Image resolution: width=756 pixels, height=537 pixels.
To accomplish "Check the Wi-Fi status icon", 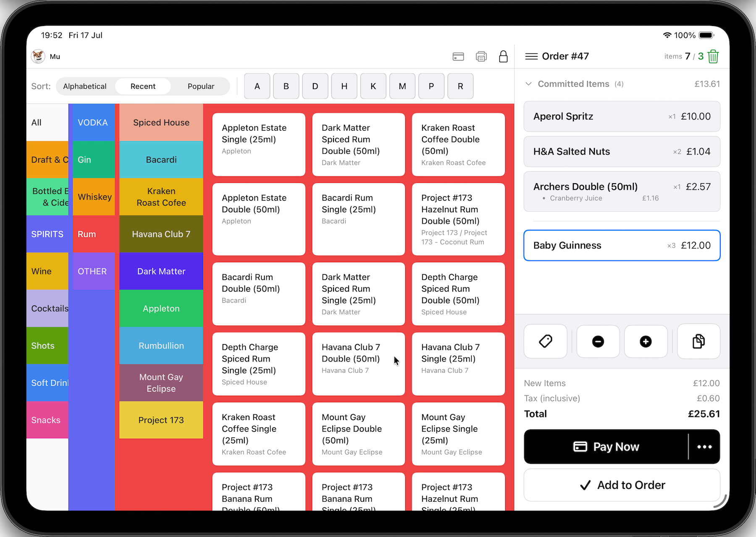I will coord(667,35).
